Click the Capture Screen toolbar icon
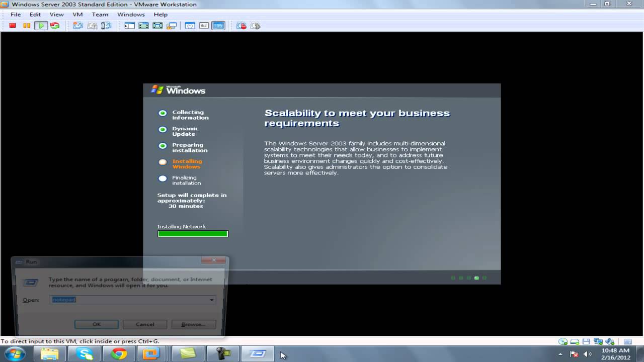This screenshot has height=362, width=644. pyautogui.click(x=242, y=26)
